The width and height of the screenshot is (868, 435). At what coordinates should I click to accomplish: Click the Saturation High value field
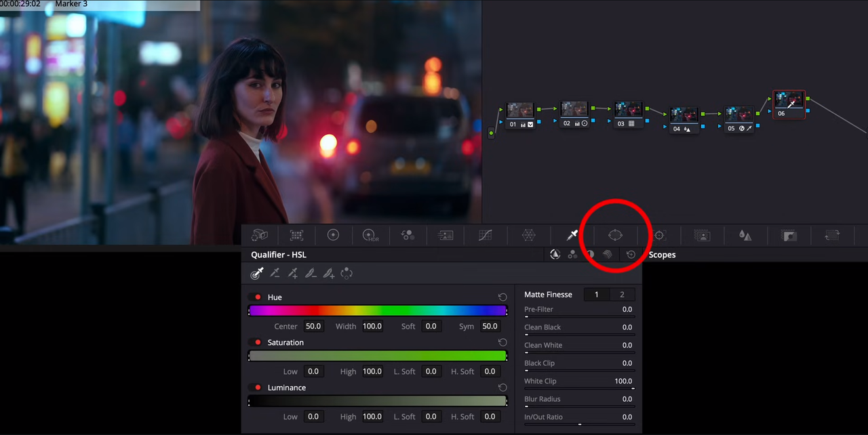coord(372,371)
